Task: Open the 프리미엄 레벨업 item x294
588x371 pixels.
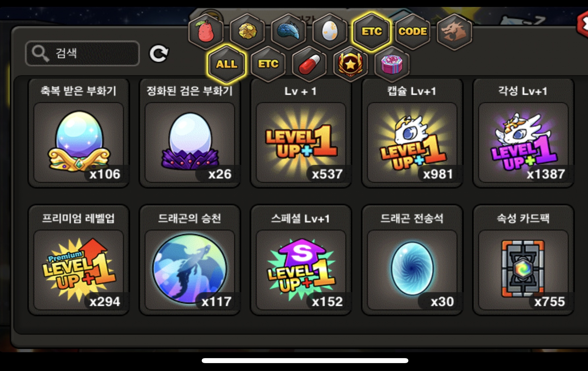Action: coord(78,260)
